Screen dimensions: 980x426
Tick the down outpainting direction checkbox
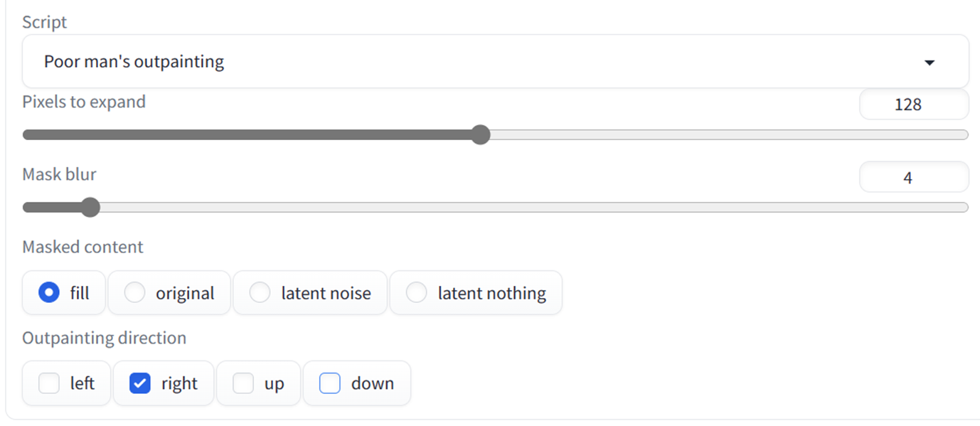[x=330, y=383]
